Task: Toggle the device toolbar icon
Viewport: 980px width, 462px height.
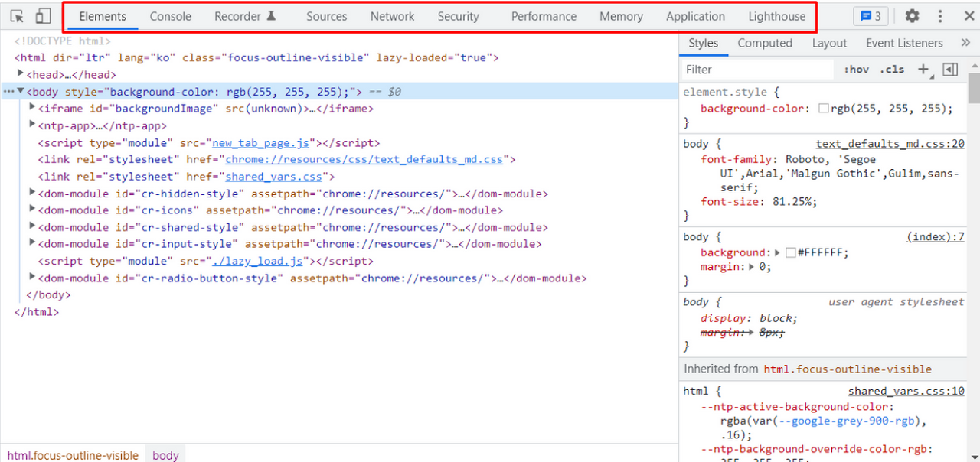Action: coord(43,16)
